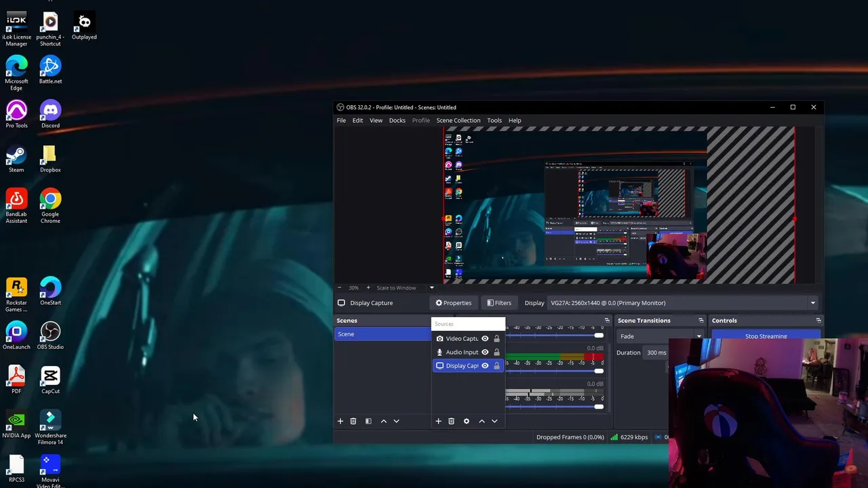Delete the selected source with the trash icon

tap(451, 421)
